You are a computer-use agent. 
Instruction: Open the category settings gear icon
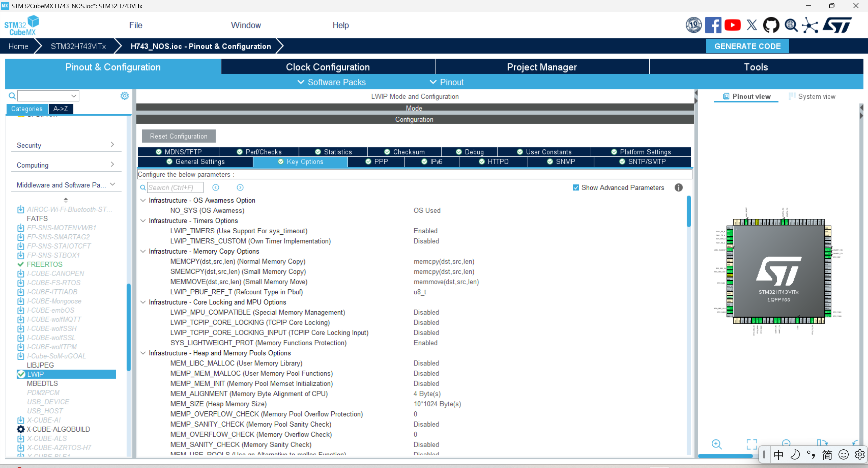(x=124, y=96)
